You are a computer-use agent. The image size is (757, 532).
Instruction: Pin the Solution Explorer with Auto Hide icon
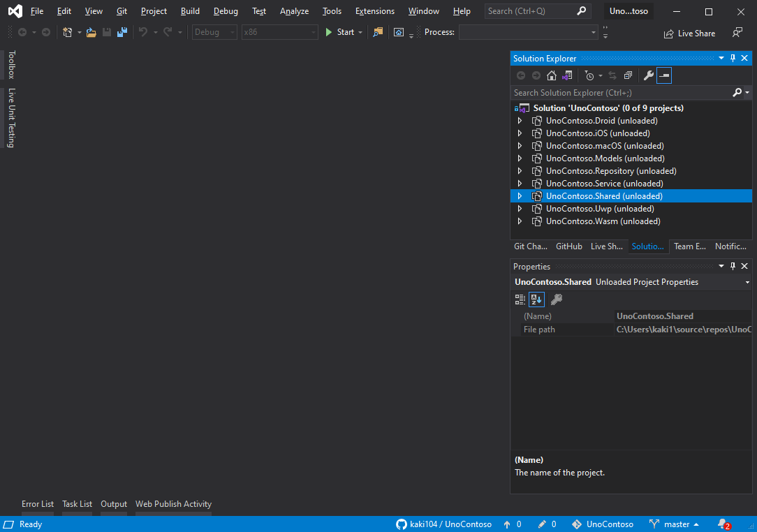pos(733,58)
